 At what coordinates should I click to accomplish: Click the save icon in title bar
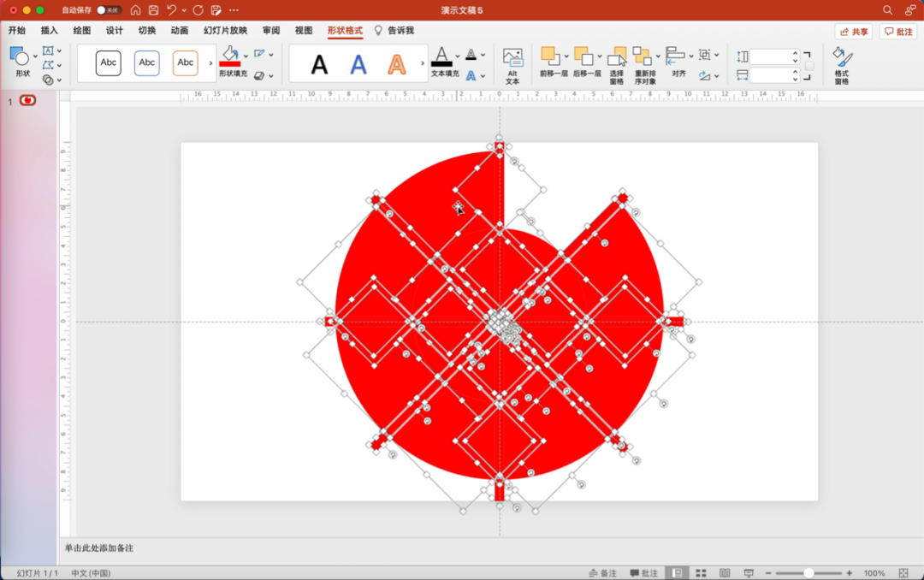point(153,10)
